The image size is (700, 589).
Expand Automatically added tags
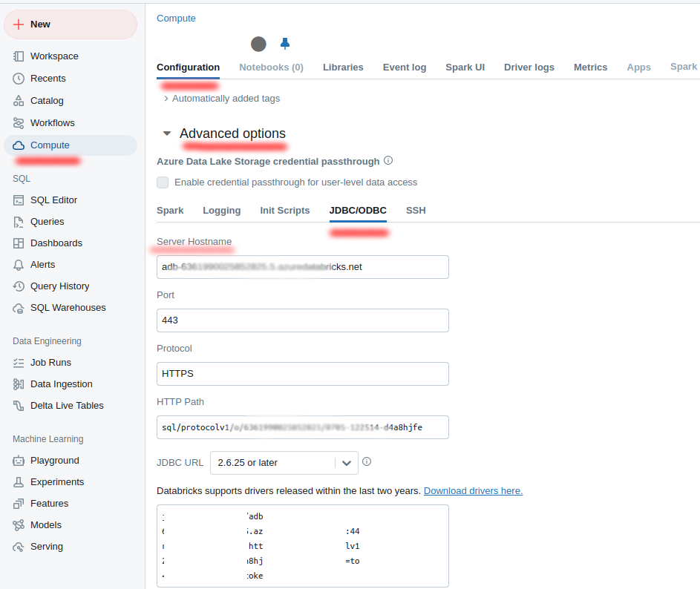(x=222, y=98)
